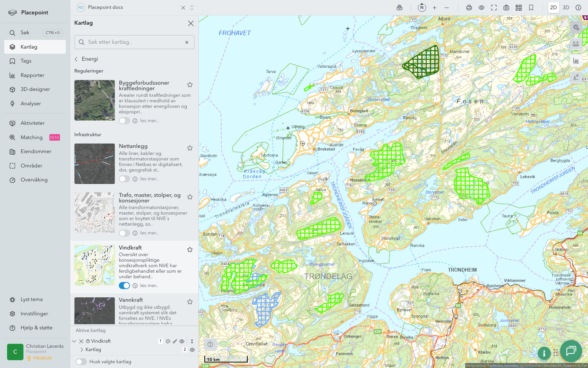Go back to Energi category with the chevron

coord(76,59)
